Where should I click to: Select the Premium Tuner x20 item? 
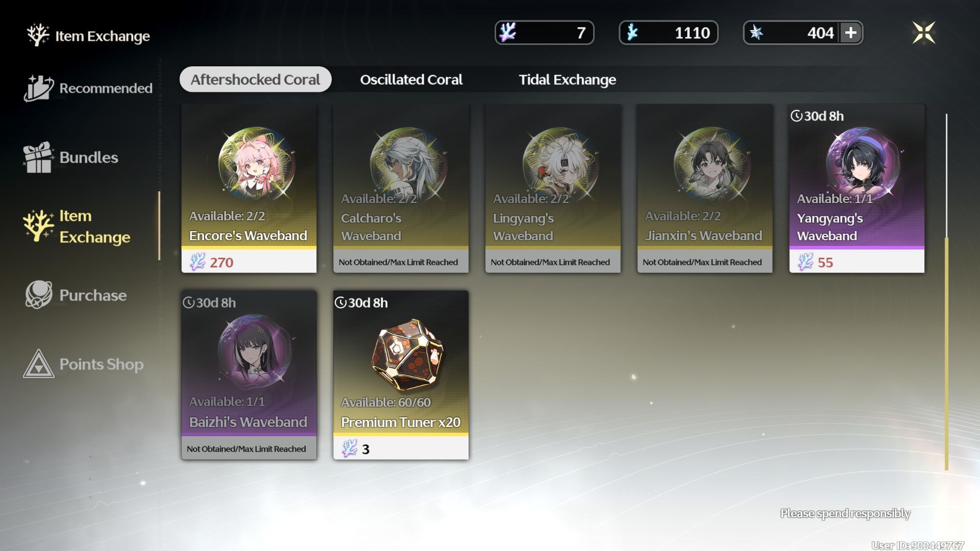click(x=401, y=375)
